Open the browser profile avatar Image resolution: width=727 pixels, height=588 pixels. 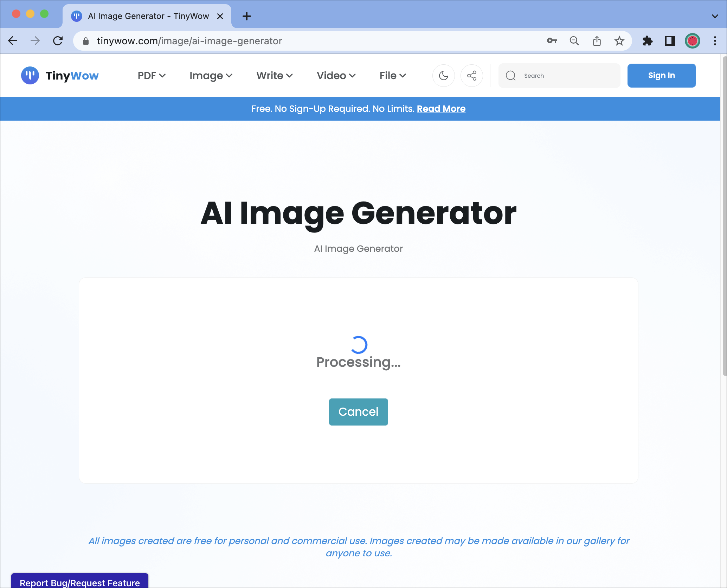point(692,41)
